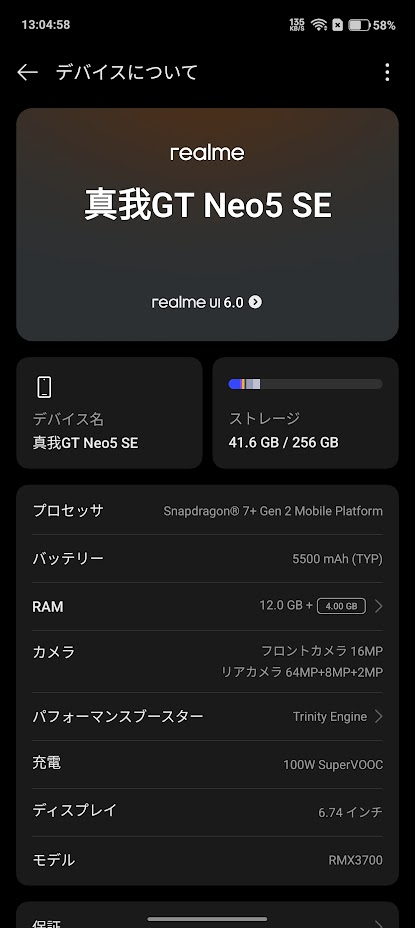The height and width of the screenshot is (928, 415).
Task: Open the ストレージ card
Action: click(x=305, y=413)
